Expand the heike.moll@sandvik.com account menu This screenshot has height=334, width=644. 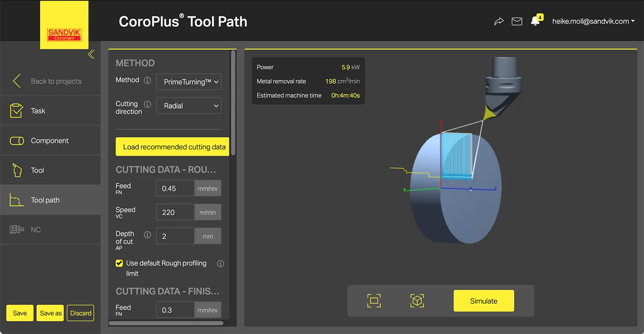click(593, 21)
